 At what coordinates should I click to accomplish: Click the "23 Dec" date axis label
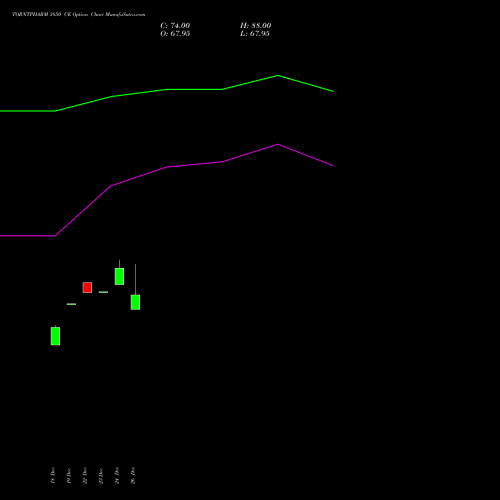coord(101,475)
